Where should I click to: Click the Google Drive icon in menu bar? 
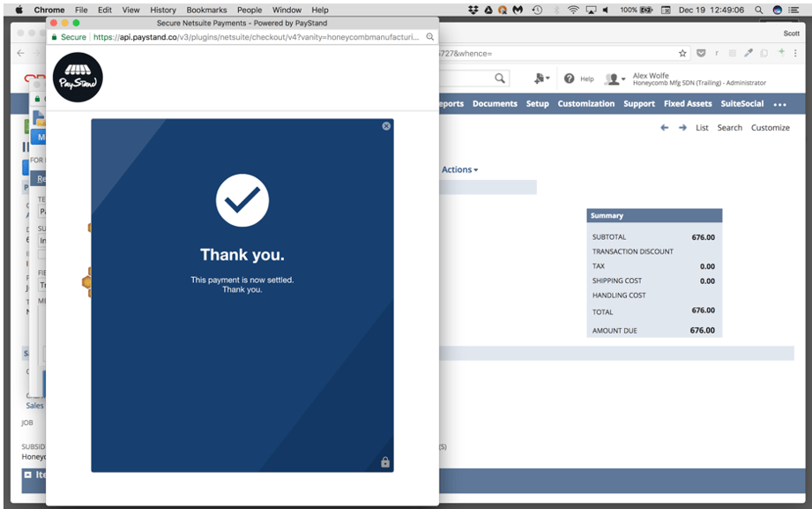pos(488,10)
